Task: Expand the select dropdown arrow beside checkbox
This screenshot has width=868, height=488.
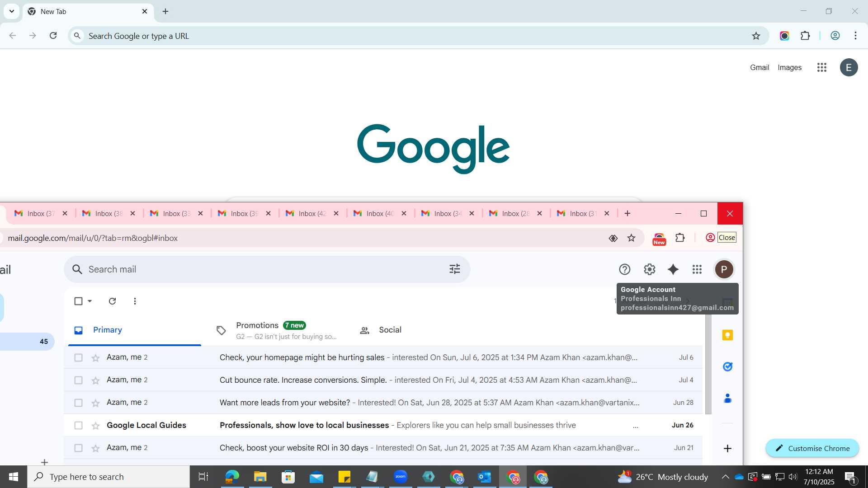Action: [90, 301]
